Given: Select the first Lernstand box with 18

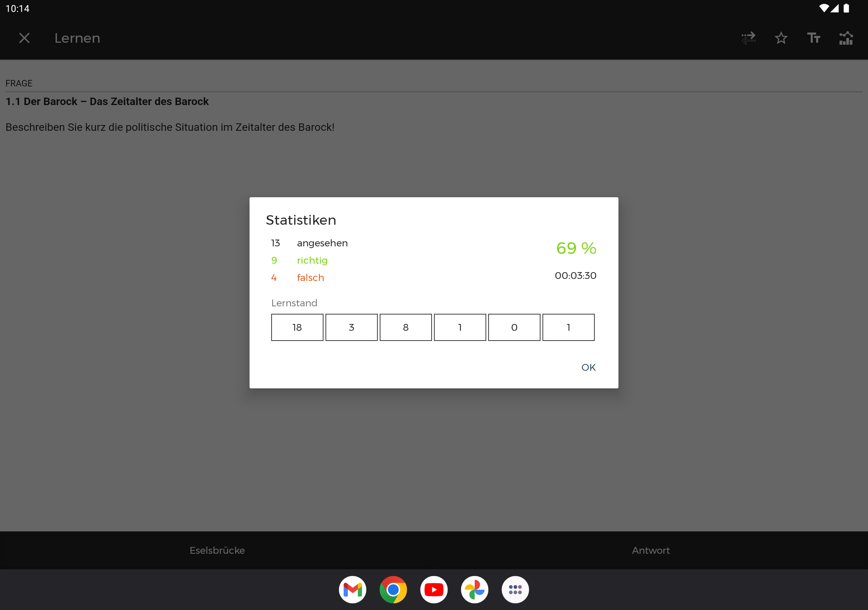Looking at the screenshot, I should [x=297, y=327].
